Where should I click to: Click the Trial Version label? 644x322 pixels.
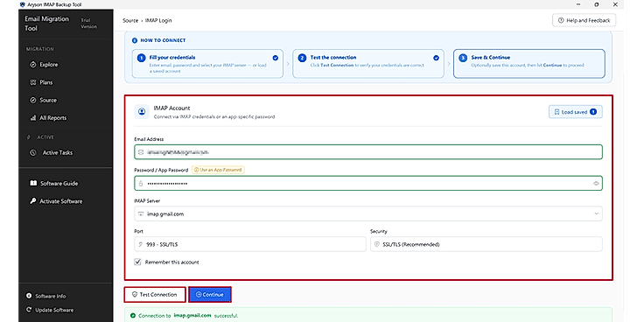(88, 24)
